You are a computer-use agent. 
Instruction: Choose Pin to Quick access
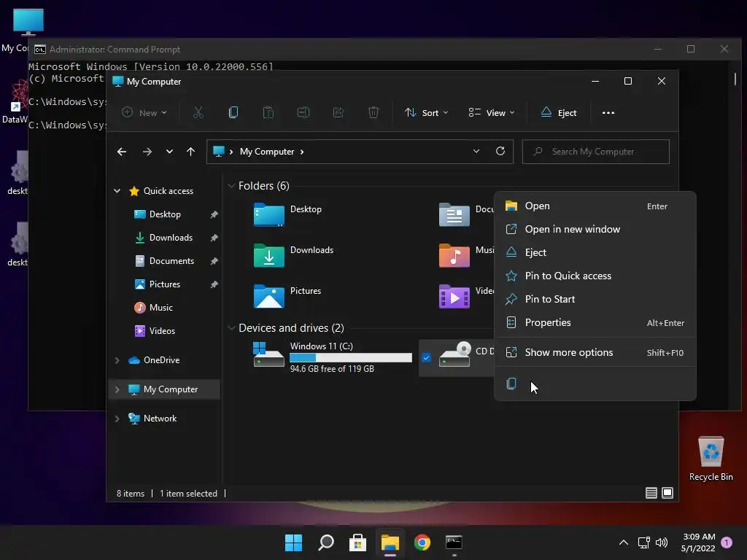(x=595, y=276)
